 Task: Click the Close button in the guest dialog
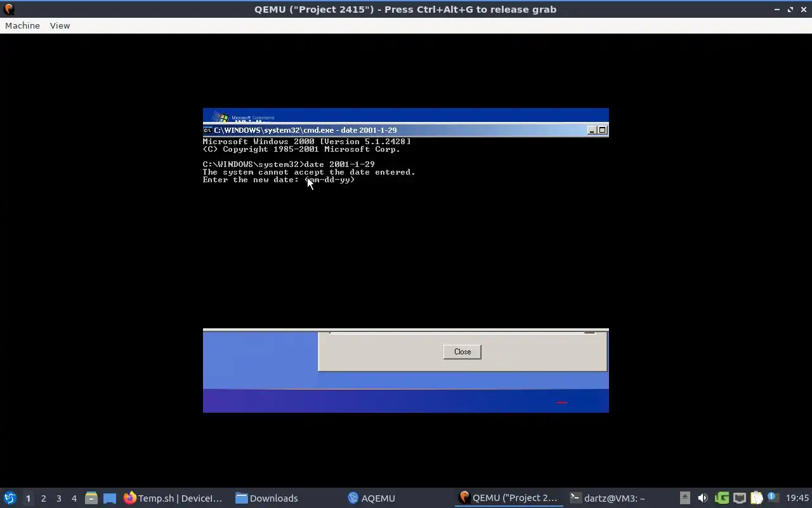(462, 352)
